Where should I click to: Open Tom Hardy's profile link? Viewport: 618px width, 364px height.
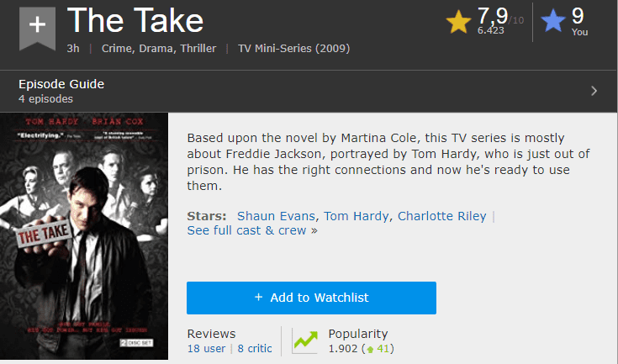coord(356,216)
